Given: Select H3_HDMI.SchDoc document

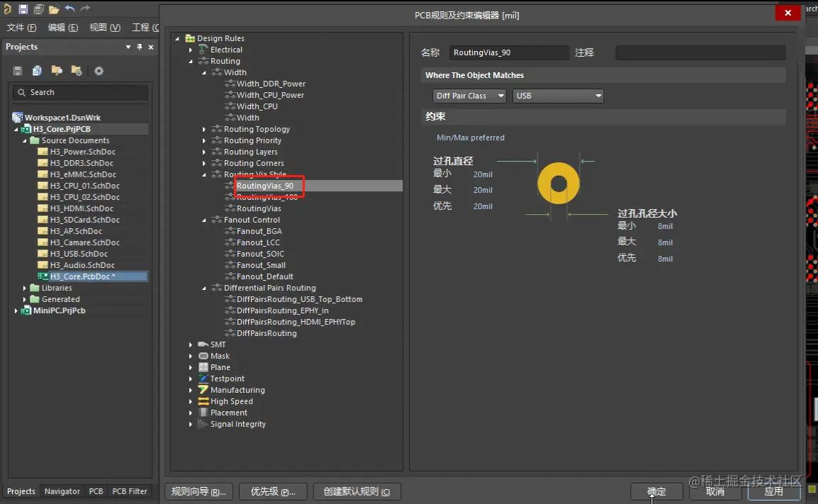Looking at the screenshot, I should 82,208.
